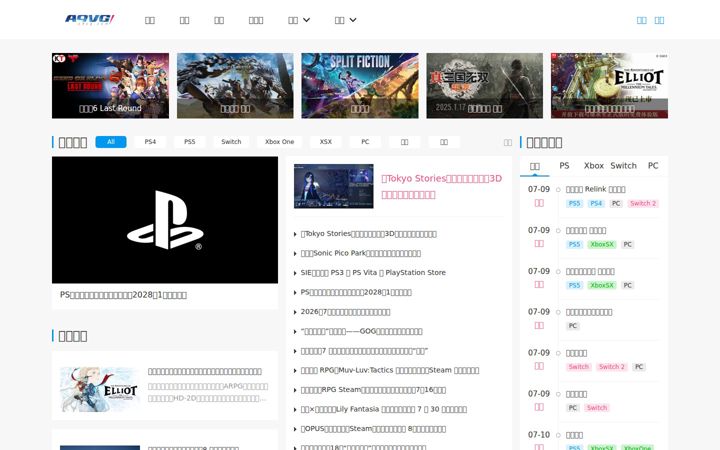Screen dimensions: 720x450
Task: Click the PC tag in the Relink row
Action: (x=616, y=203)
